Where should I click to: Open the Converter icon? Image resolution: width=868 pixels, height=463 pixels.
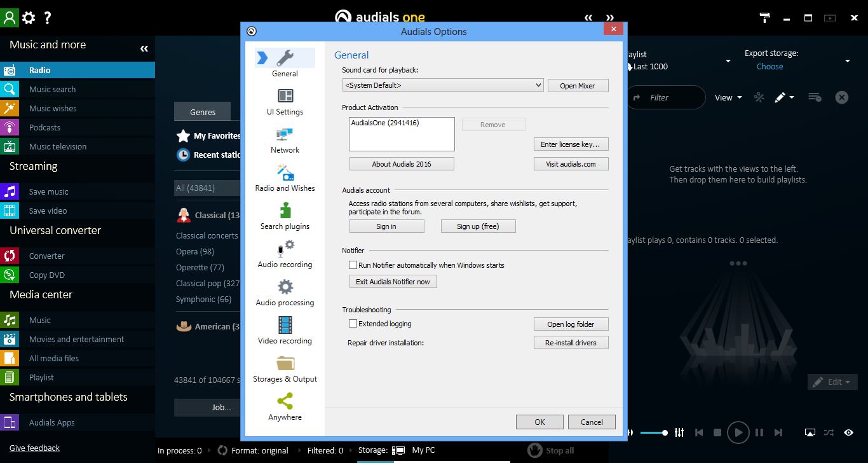coord(10,256)
